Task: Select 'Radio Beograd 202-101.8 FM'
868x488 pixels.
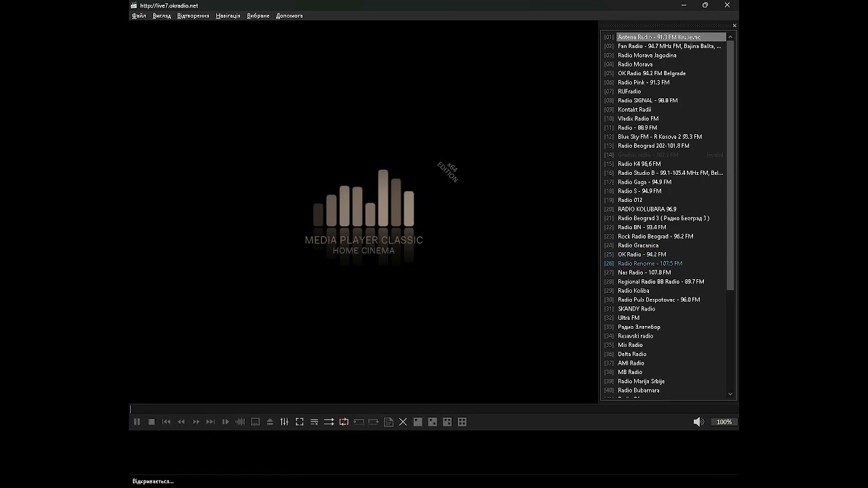Action: coord(664,146)
